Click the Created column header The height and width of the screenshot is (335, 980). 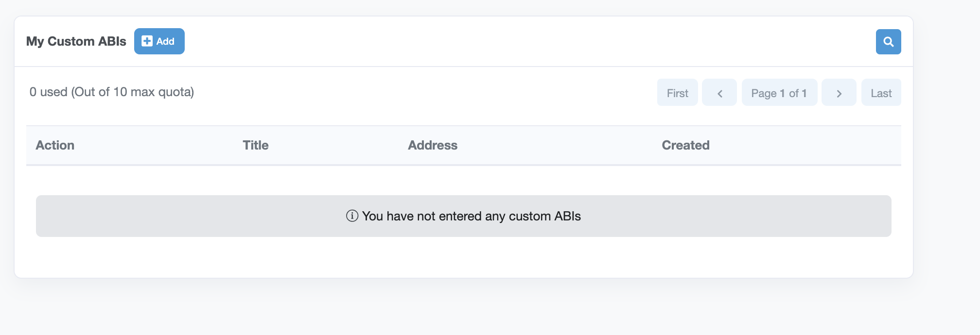click(x=685, y=145)
